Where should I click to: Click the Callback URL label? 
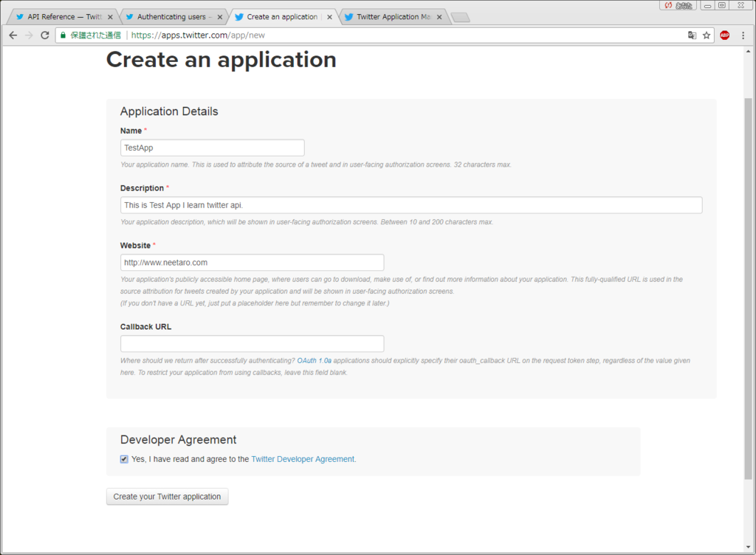[145, 327]
